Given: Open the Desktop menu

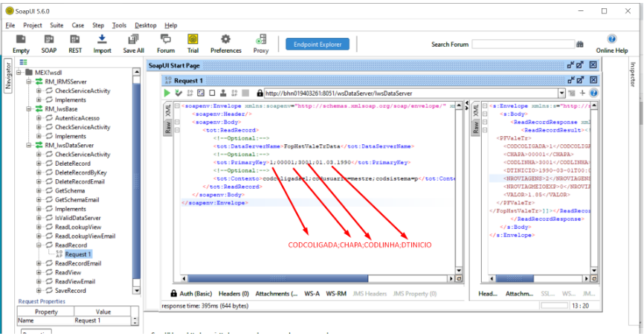Looking at the screenshot, I should (146, 25).
